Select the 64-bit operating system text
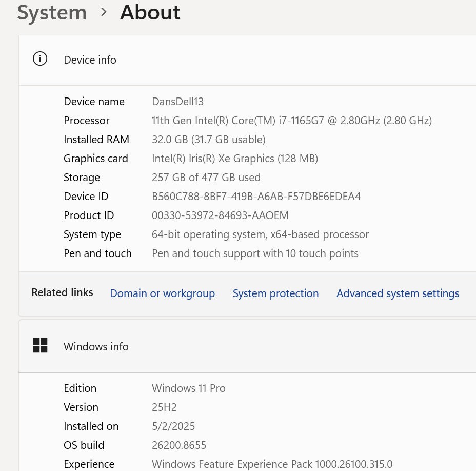Screen dimensions: 476x471 click(x=260, y=234)
